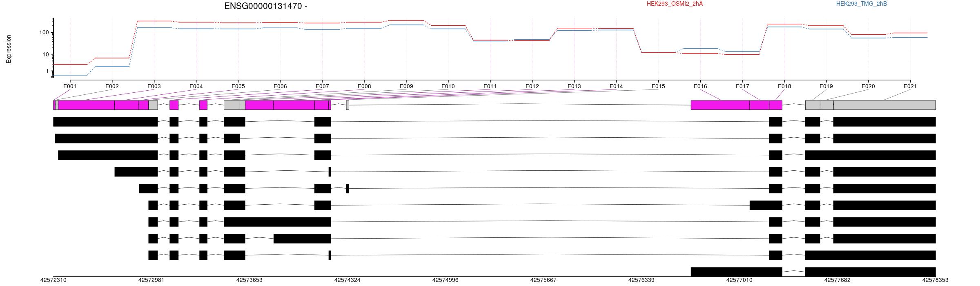The width and height of the screenshot is (980, 286).
Task: Click the Expression axis label
Action: (9, 49)
